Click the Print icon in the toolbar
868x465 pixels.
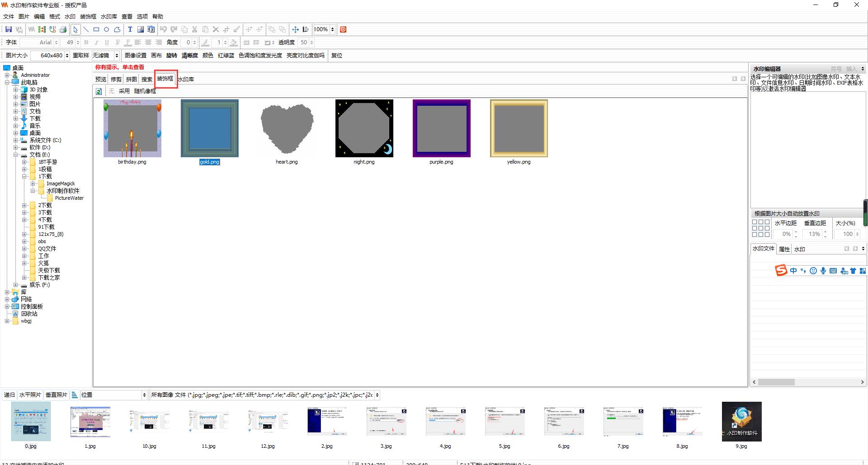pyautogui.click(x=63, y=29)
